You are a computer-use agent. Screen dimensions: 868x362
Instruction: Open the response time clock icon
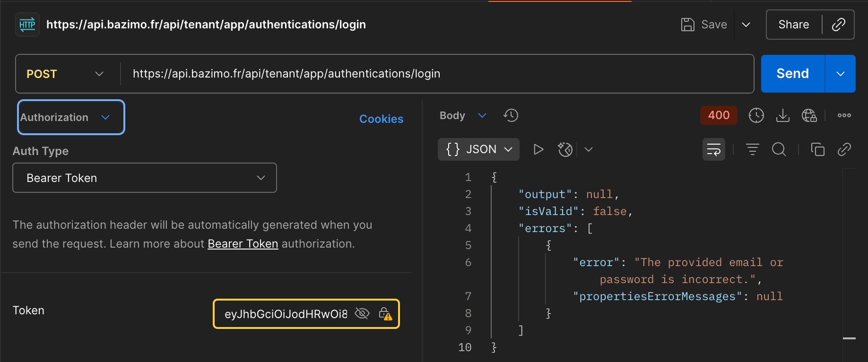(x=756, y=115)
